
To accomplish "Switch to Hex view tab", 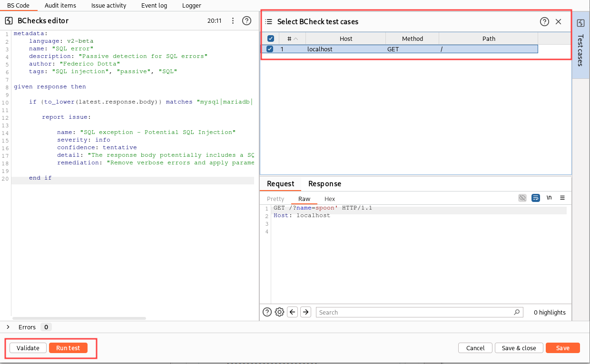I will (x=330, y=199).
